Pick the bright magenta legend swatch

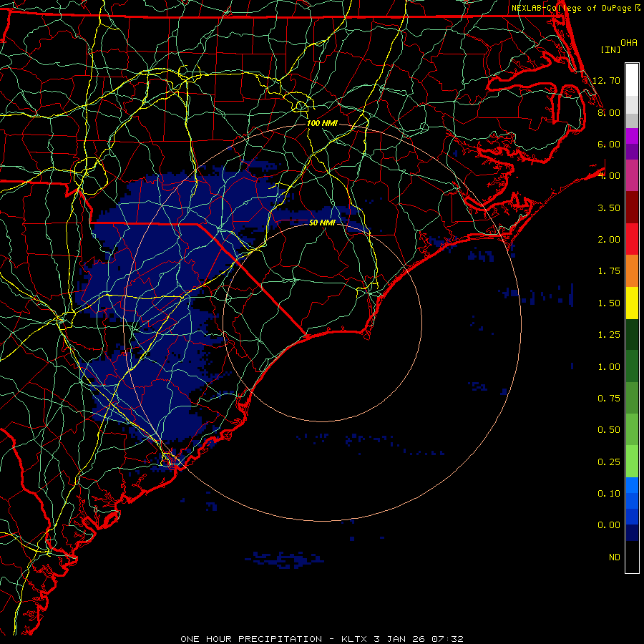pyautogui.click(x=632, y=136)
